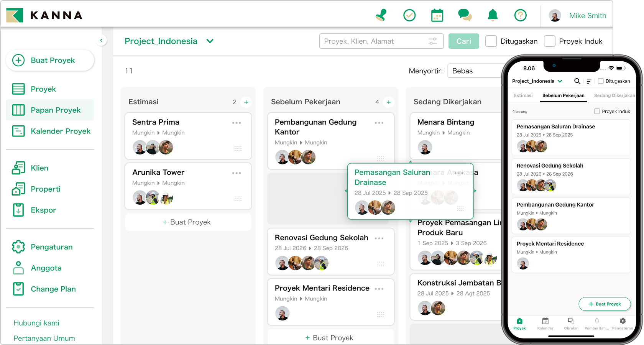
Task: Switch to the Estimasi tab on the phone
Action: tap(523, 95)
